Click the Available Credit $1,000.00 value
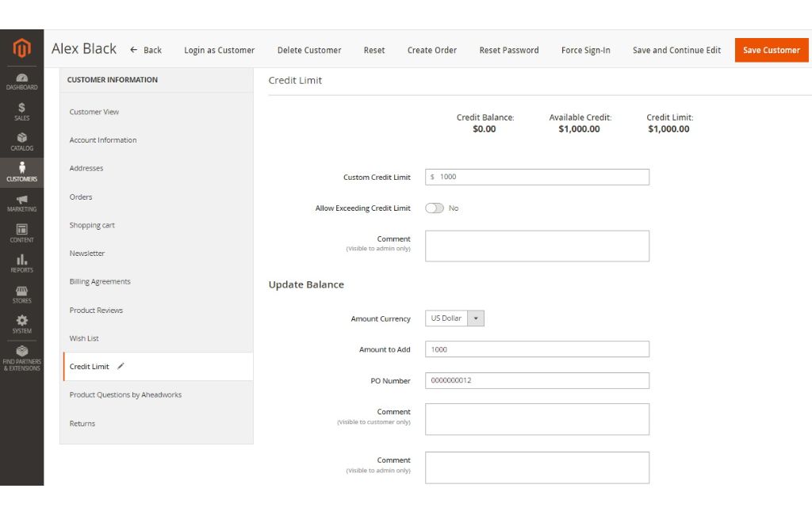 point(579,129)
